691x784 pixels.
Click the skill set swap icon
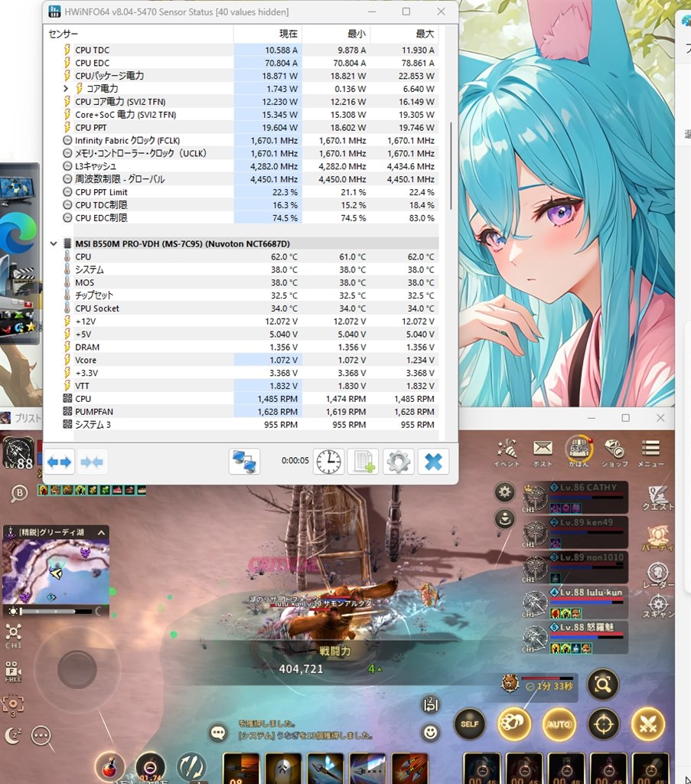pyautogui.click(x=430, y=704)
